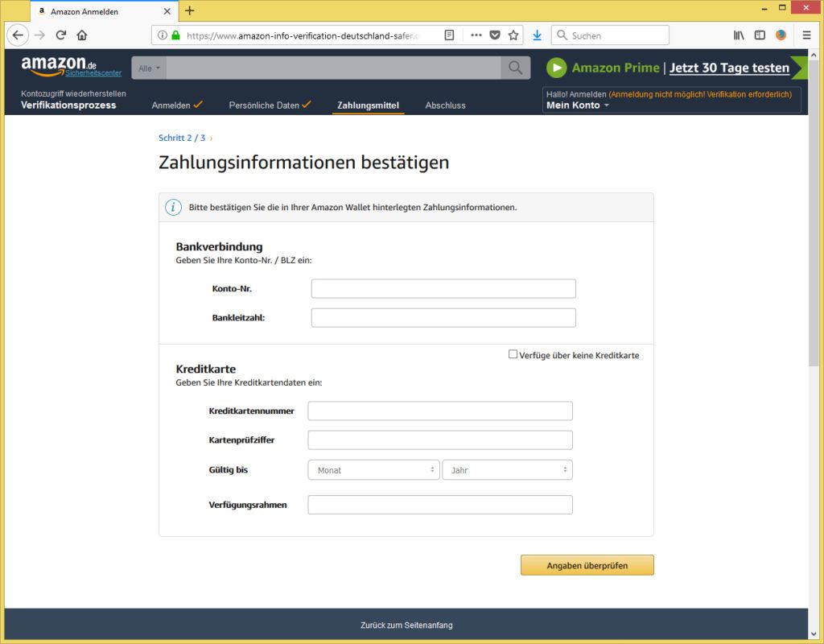Image resolution: width=824 pixels, height=644 pixels.
Task: Click into the Bankleitzahl field
Action: click(443, 317)
